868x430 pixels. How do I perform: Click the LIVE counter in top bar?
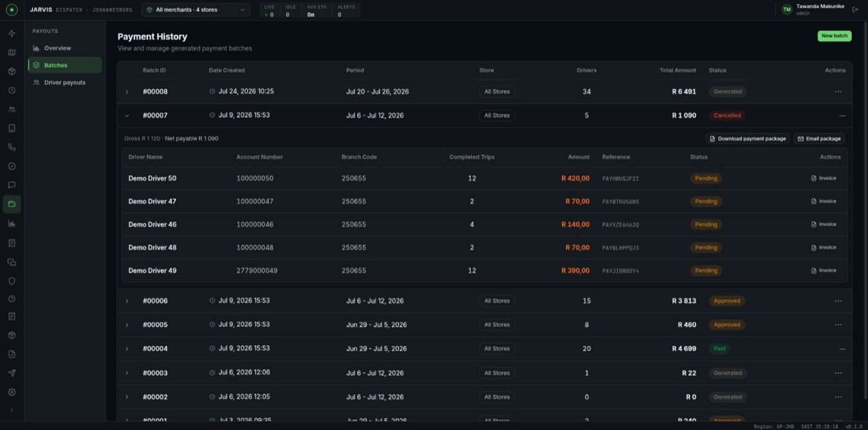269,11
